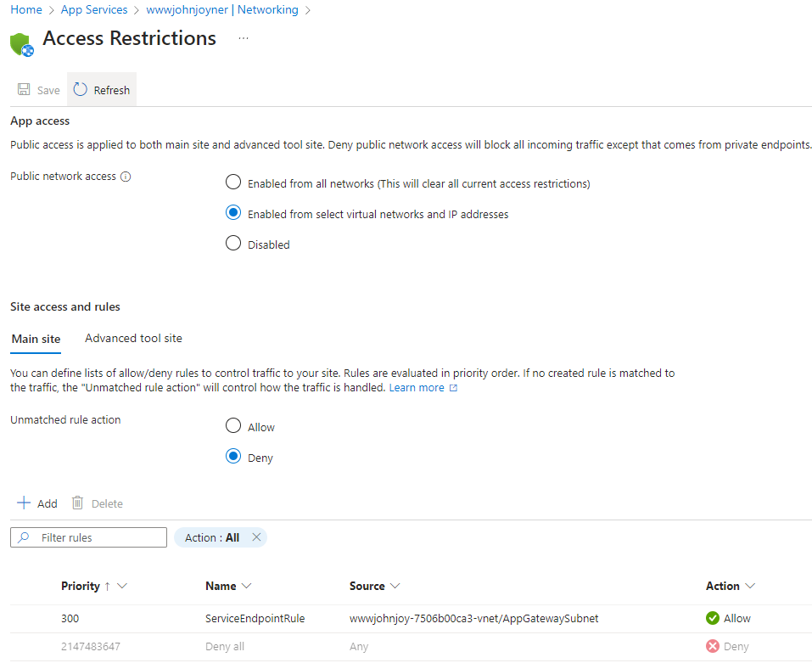
Task: Select Enabled from all networks option
Action: coord(233,183)
